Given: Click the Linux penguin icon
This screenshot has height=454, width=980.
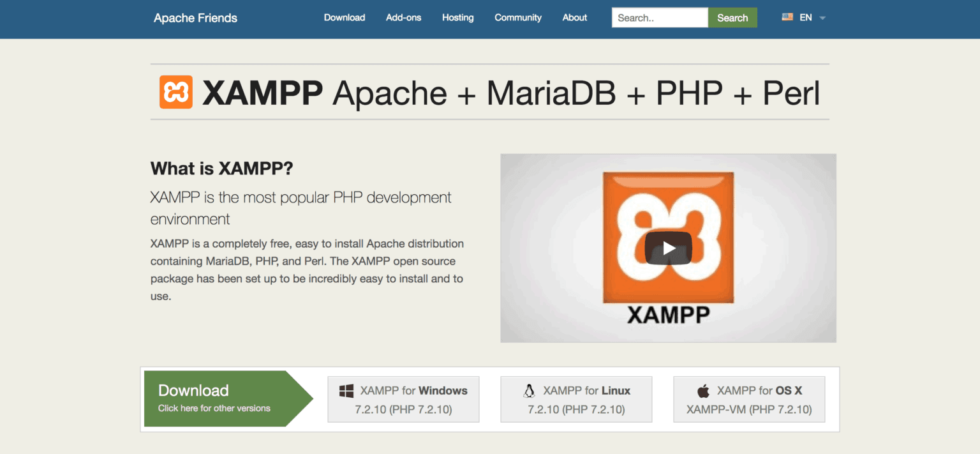Looking at the screenshot, I should click(x=528, y=391).
